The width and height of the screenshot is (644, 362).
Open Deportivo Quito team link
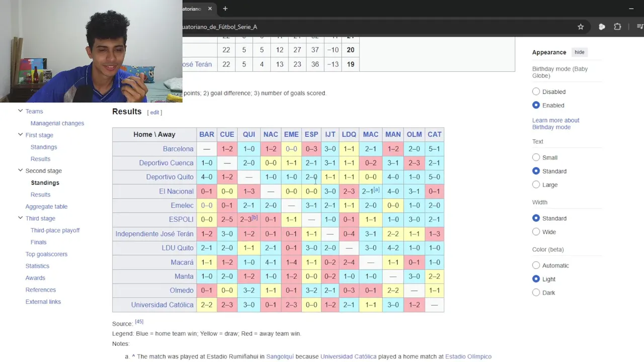(x=170, y=177)
